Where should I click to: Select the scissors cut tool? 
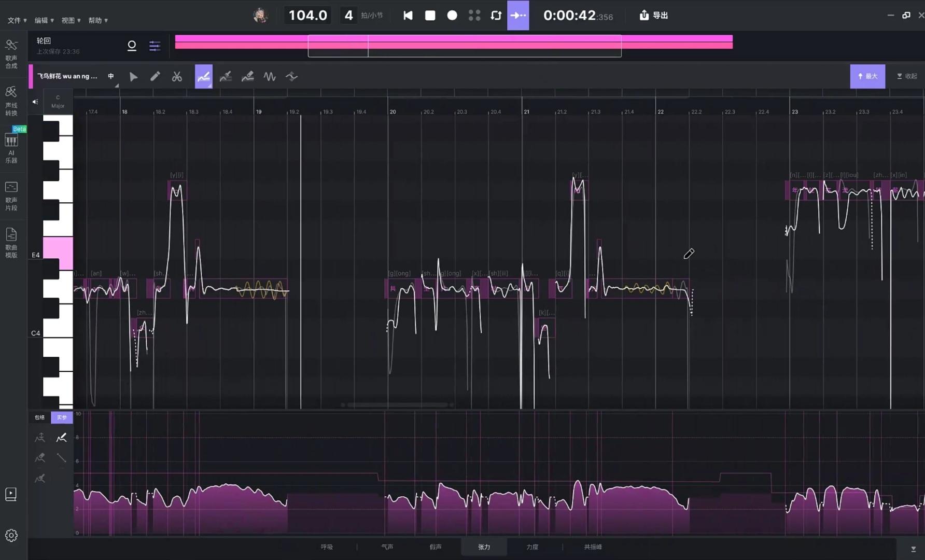(x=177, y=77)
